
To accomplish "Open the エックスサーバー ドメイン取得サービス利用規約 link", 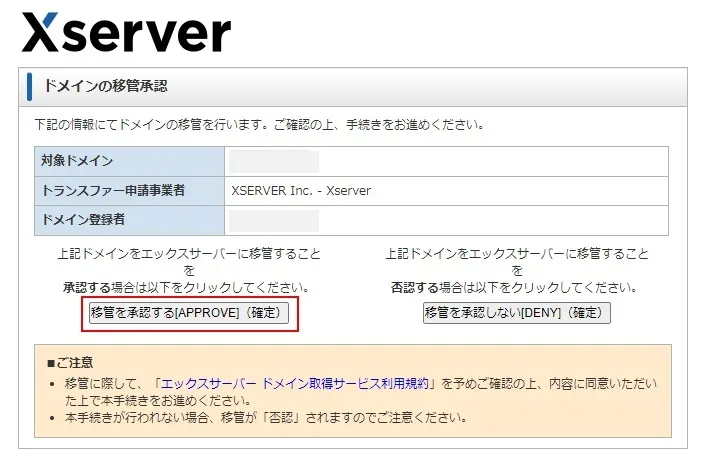I will pos(294,384).
